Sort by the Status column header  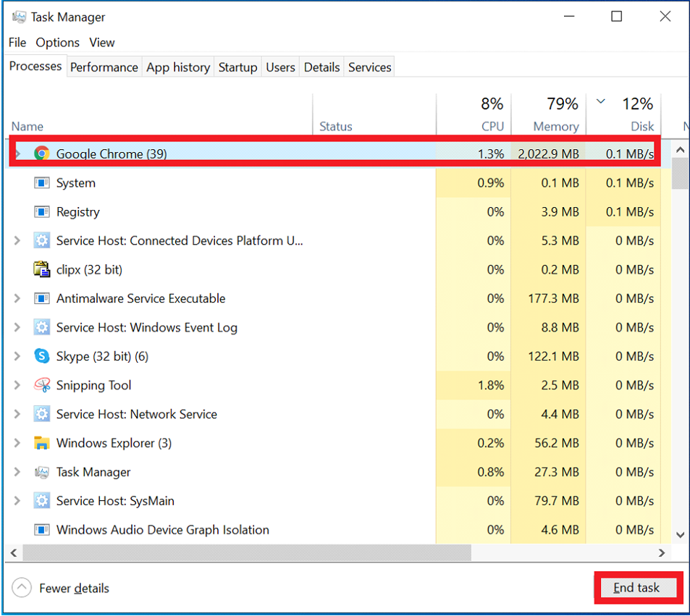(x=336, y=126)
